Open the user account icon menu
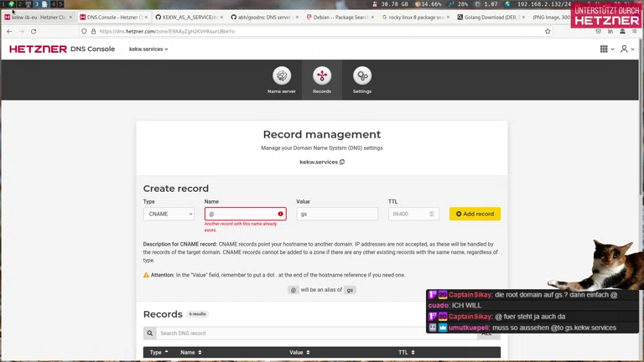Viewport: 644px width, 362px height. coord(624,49)
